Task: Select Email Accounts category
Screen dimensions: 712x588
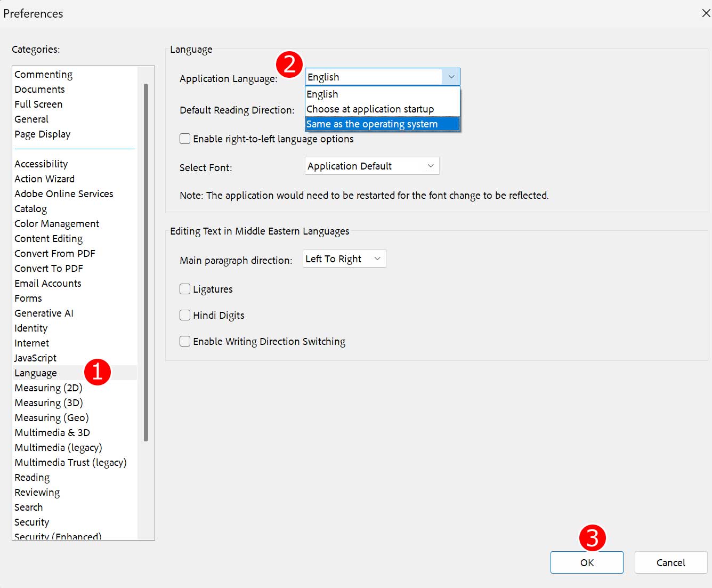Action: point(48,284)
